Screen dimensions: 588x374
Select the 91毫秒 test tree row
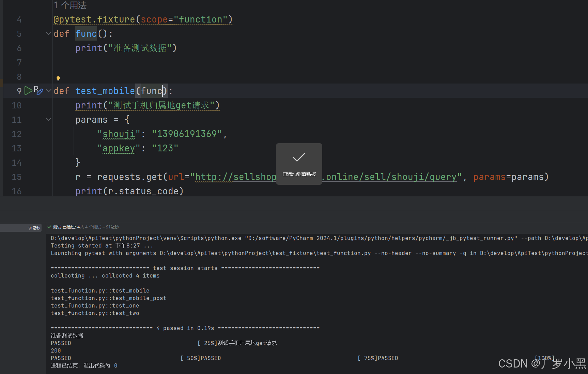(x=21, y=228)
